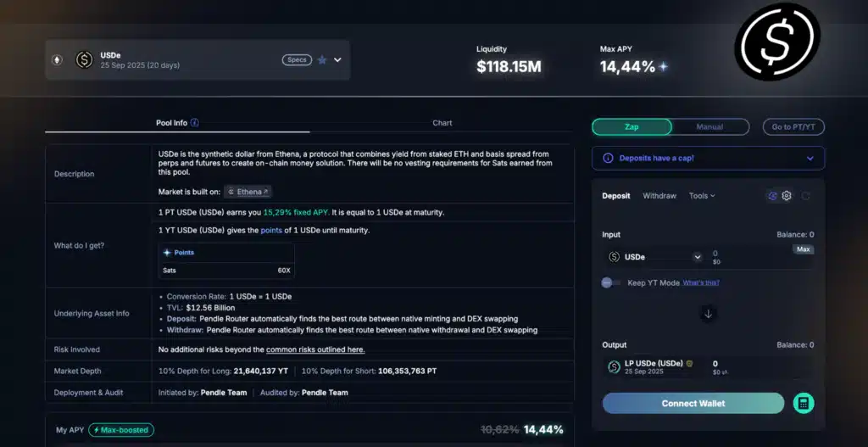
Task: Click the Conversion Rate 1 USDe = 1 USDe line
Action: [x=229, y=296]
